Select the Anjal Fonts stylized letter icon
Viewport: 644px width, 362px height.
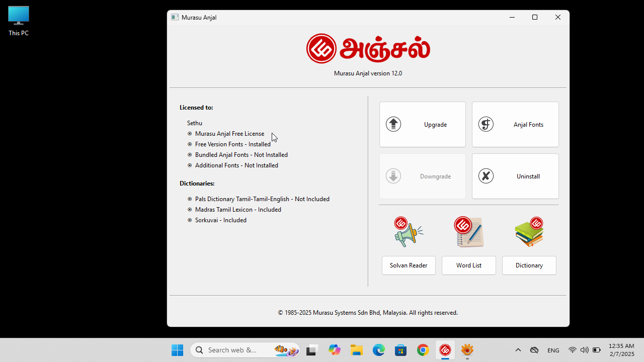pos(486,124)
